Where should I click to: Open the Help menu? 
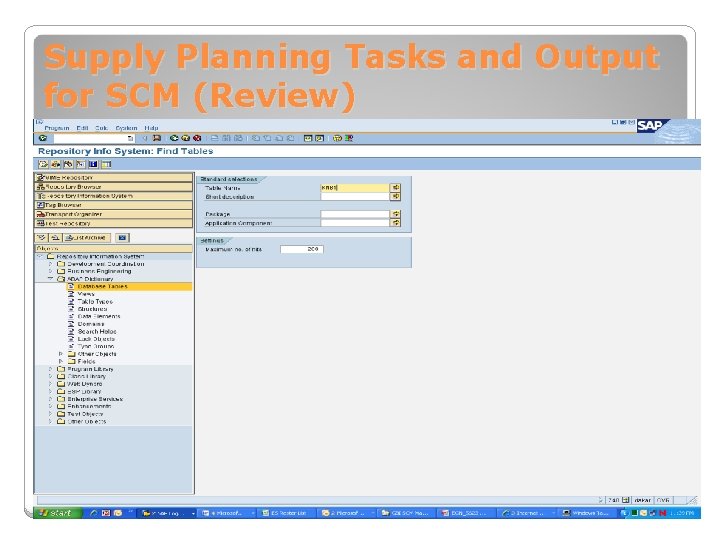[x=151, y=128]
